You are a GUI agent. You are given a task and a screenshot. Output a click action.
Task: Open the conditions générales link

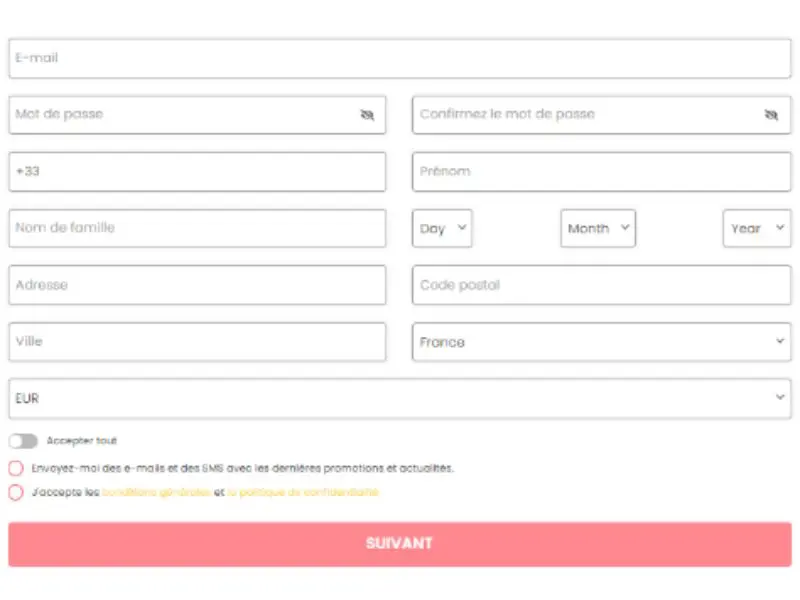click(x=157, y=492)
